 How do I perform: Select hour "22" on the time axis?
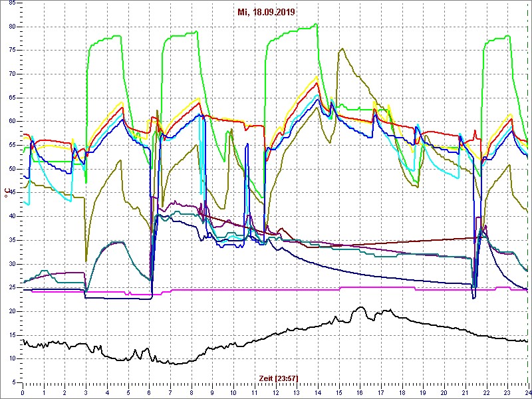pyautogui.click(x=486, y=392)
